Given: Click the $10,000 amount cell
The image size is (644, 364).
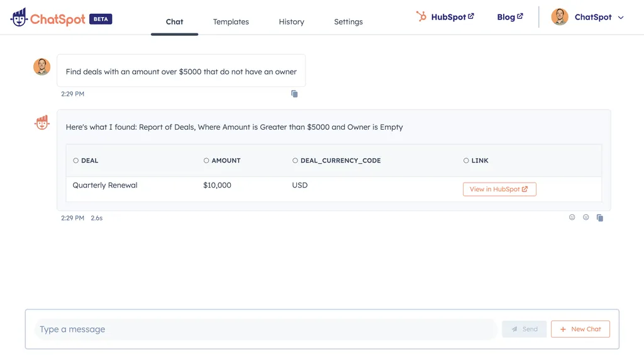Looking at the screenshot, I should click(x=217, y=185).
